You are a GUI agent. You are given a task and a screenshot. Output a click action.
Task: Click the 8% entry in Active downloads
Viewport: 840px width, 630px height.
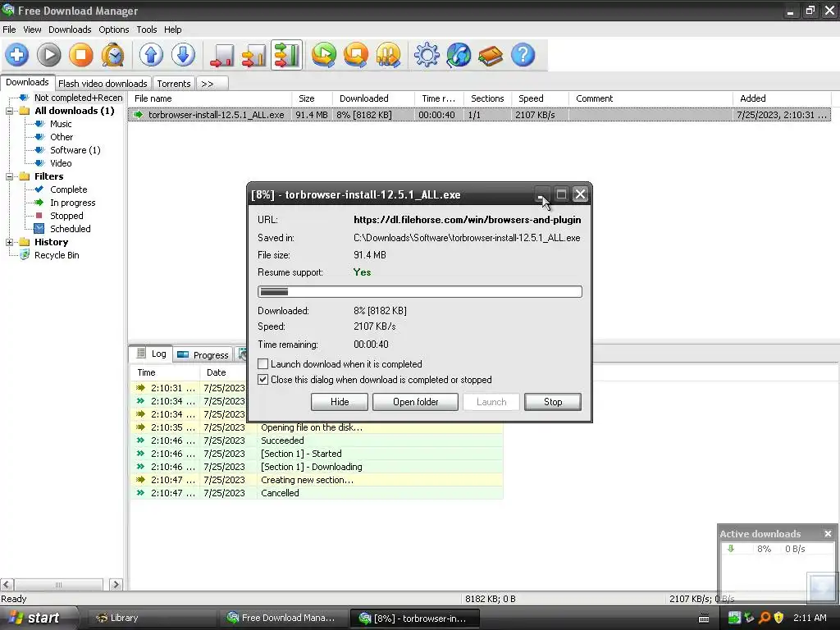776,549
